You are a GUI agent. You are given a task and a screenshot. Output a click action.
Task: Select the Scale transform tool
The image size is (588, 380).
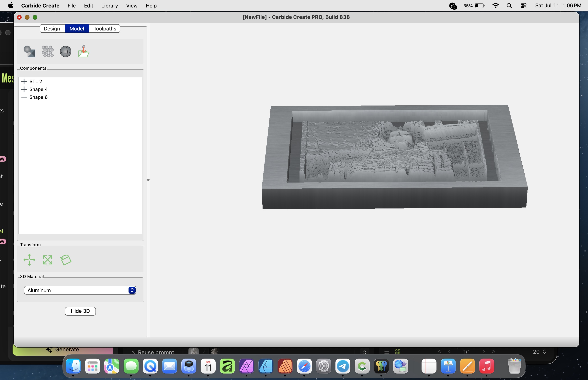point(47,260)
